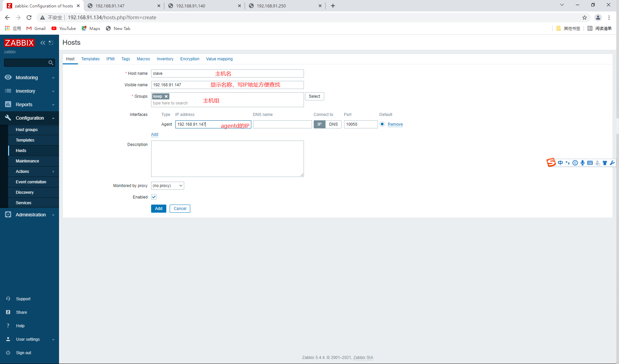The width and height of the screenshot is (619, 364).
Task: Toggle the Enabled checkbox
Action: tap(154, 197)
